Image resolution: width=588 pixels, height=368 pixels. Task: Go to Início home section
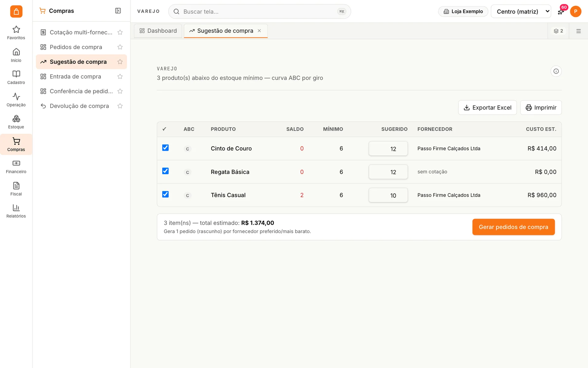click(x=16, y=55)
